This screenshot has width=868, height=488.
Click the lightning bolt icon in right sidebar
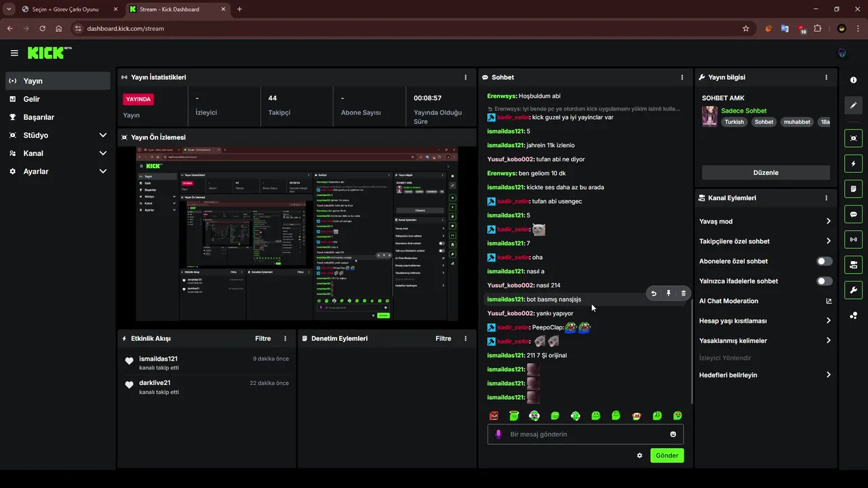pos(853,164)
